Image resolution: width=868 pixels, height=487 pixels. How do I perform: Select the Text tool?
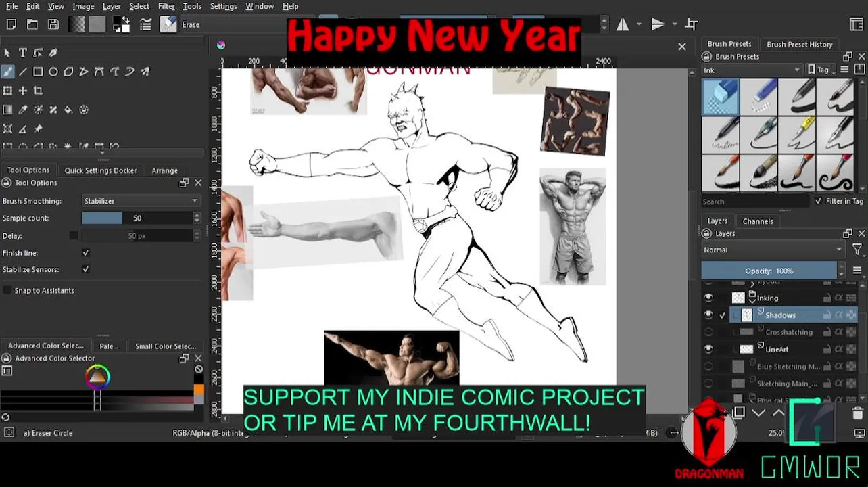tap(22, 53)
